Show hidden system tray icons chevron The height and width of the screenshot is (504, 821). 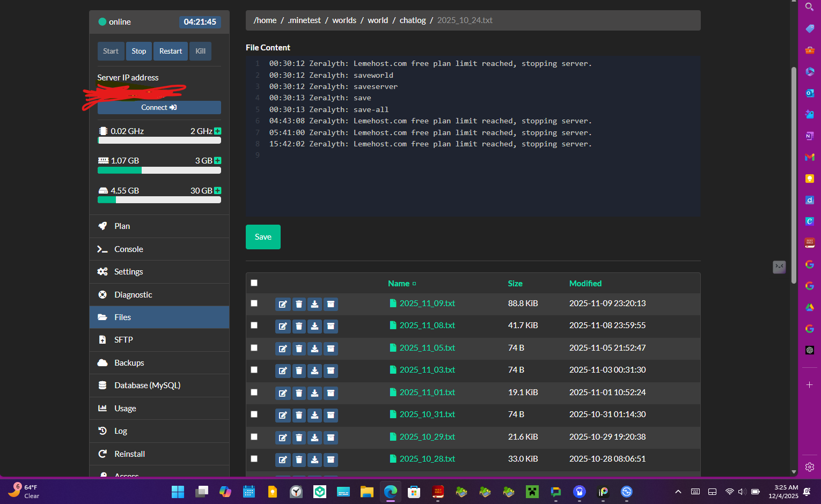tap(678, 492)
